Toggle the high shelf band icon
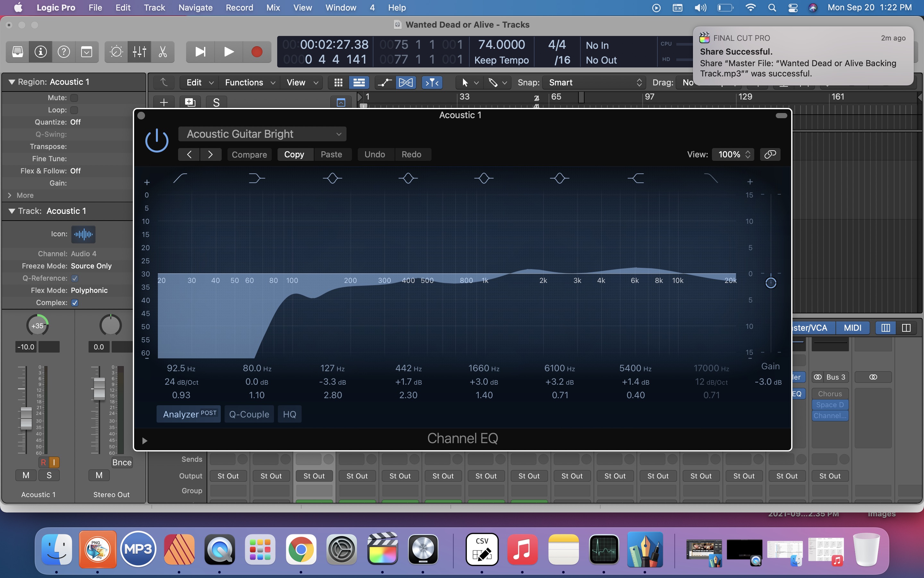The height and width of the screenshot is (578, 924). (636, 178)
